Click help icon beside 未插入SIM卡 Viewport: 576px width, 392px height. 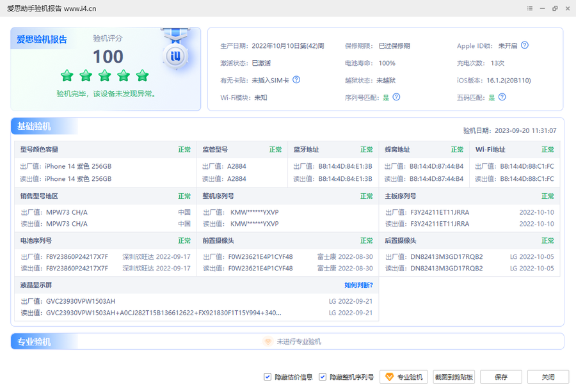[x=296, y=80]
